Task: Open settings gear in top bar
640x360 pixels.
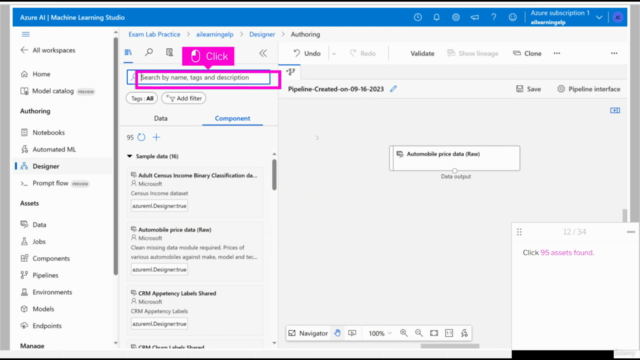Action: pos(456,18)
